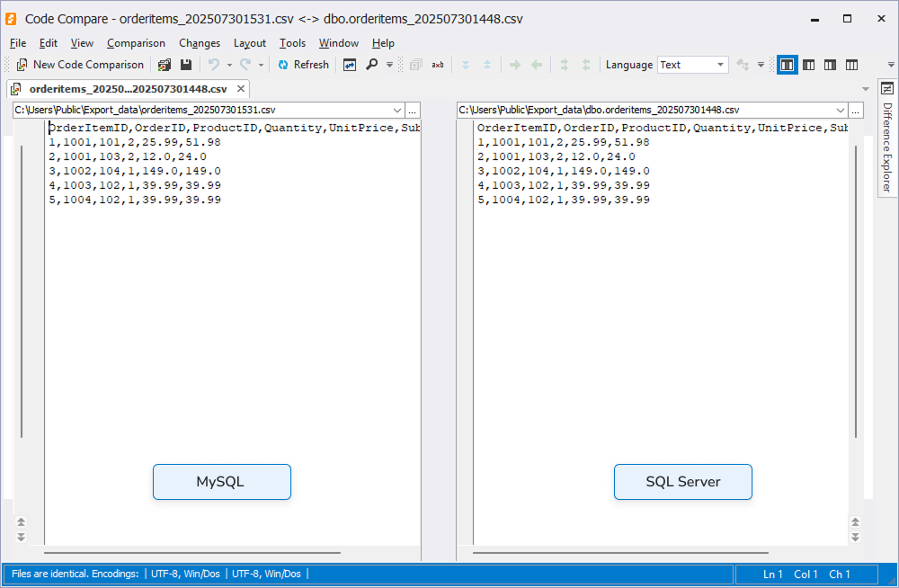Viewport: 899px width, 588px height.
Task: Click the New Code Comparison button
Action: point(80,65)
